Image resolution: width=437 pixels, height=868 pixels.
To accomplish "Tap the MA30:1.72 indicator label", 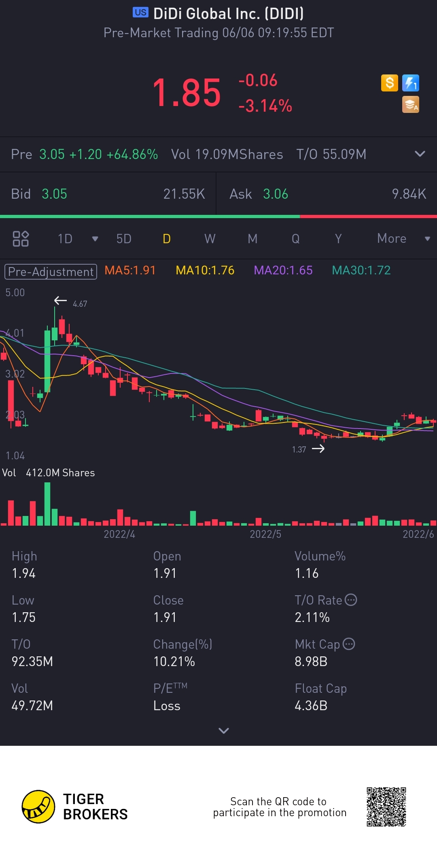I will coord(361,270).
